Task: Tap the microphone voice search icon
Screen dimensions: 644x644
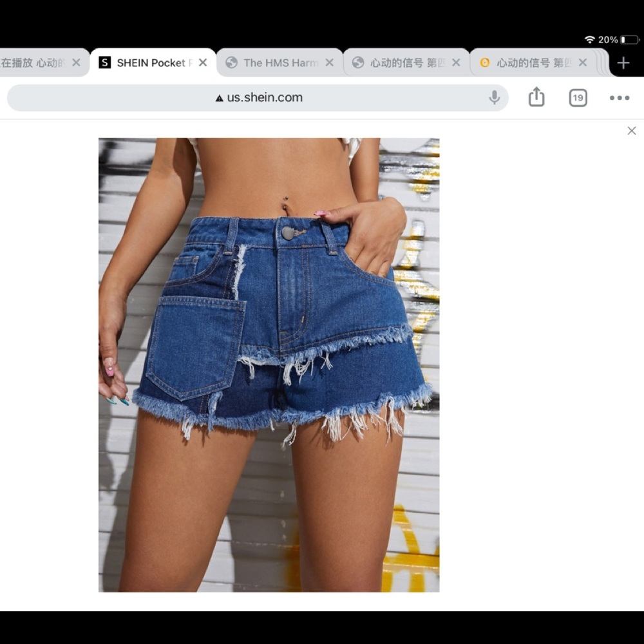Action: tap(495, 98)
